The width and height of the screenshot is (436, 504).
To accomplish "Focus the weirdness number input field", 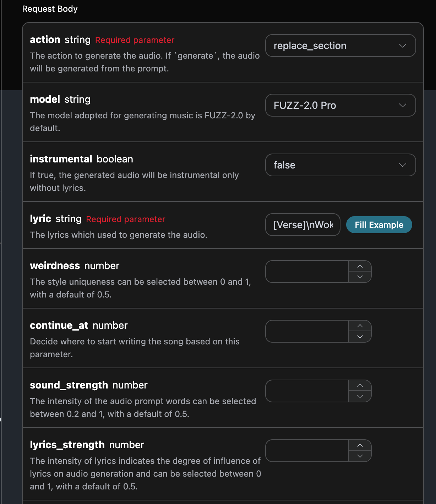I will (307, 272).
